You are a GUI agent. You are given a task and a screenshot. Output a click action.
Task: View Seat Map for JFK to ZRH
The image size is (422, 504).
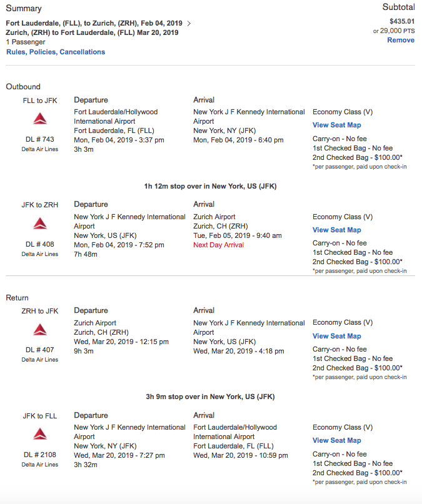(x=336, y=230)
